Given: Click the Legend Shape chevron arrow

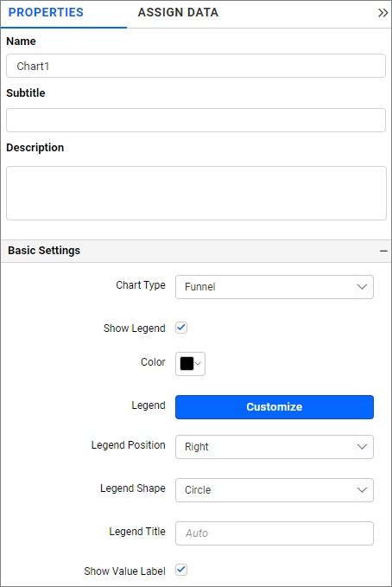Looking at the screenshot, I should [x=362, y=490].
